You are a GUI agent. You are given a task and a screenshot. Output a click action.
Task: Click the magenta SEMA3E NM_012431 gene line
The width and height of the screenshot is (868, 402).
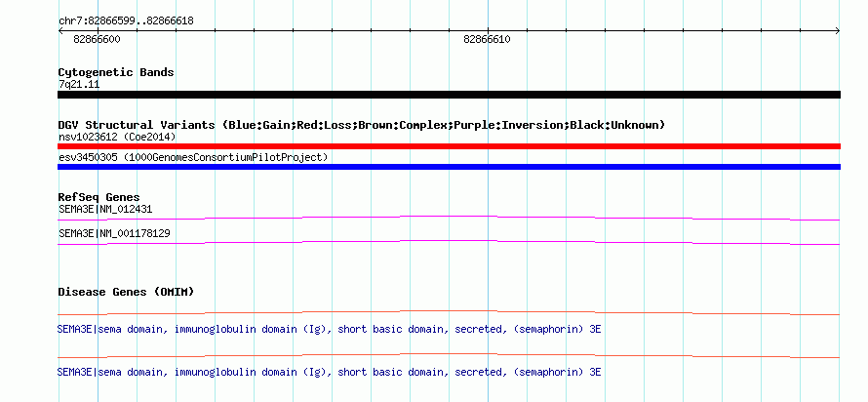449,218
